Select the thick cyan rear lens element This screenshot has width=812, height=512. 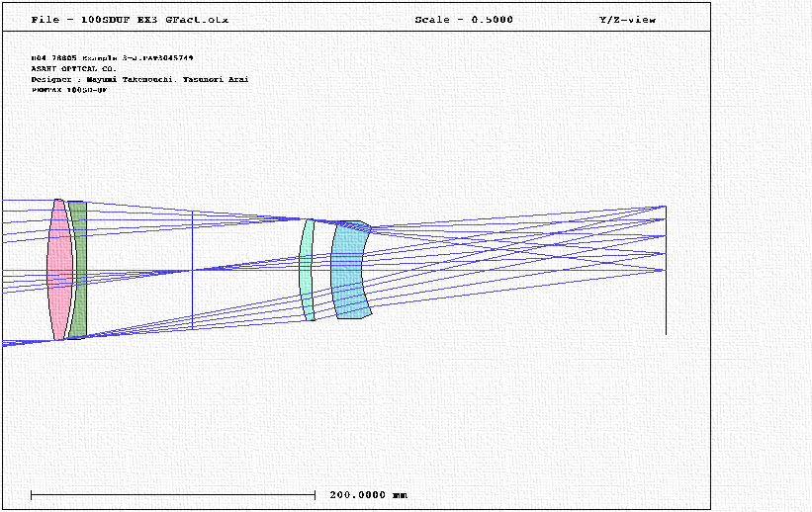coord(349,270)
